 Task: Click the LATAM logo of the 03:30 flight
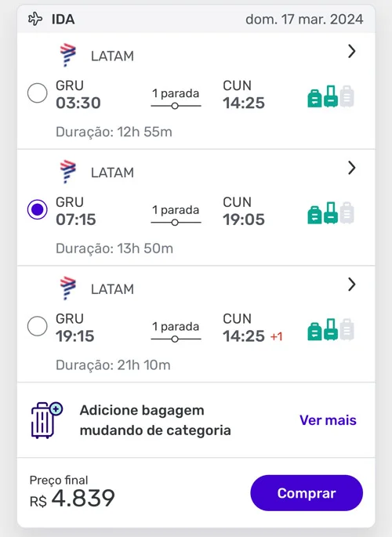(67, 55)
